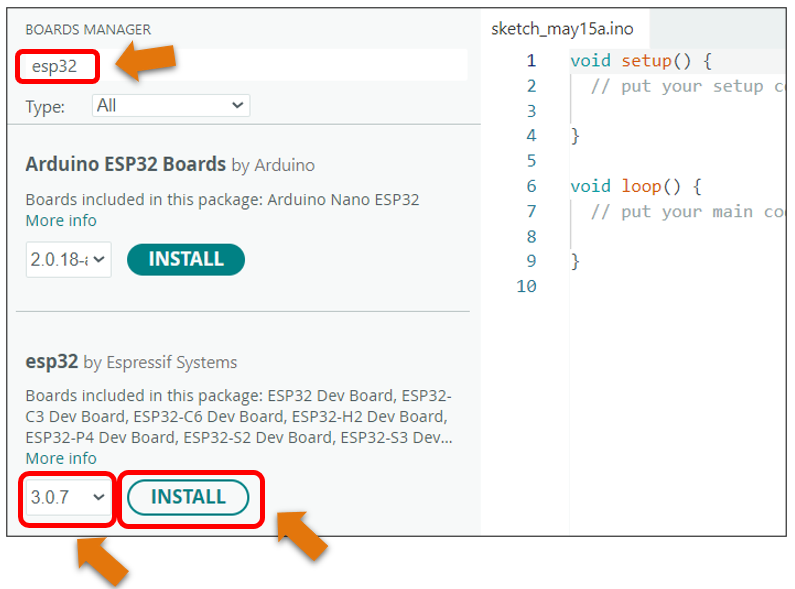
Task: Open More info link for the Espressif esp32 package
Action: pos(61,458)
